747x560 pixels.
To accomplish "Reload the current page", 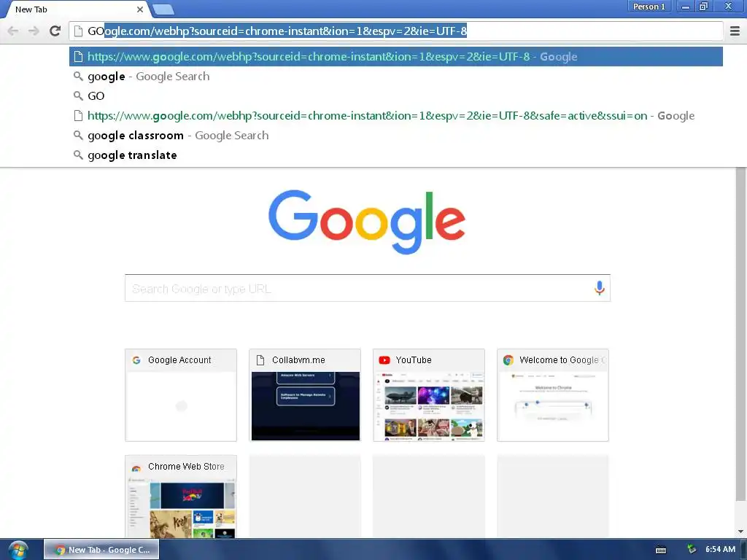I will 55,31.
